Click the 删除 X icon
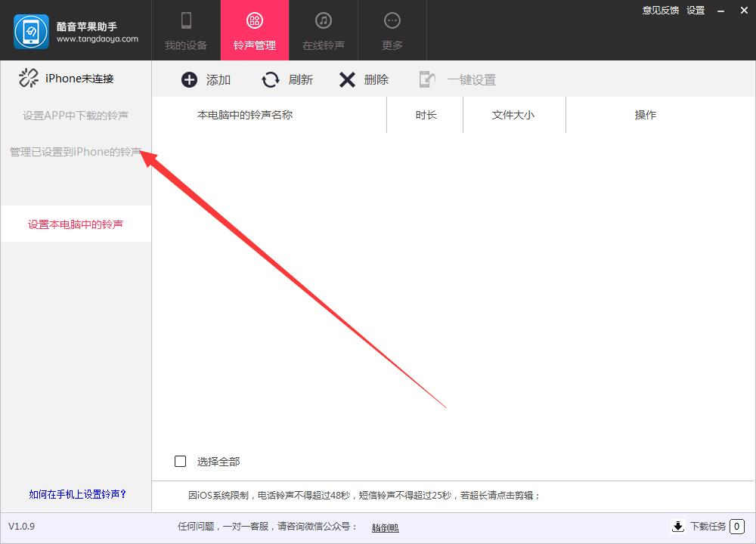This screenshot has width=756, height=544. click(x=347, y=79)
